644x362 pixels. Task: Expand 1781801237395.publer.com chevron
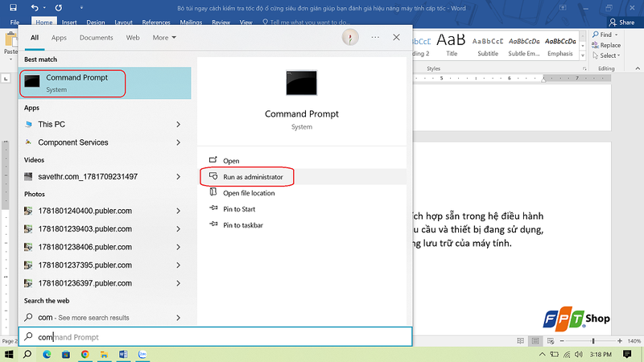tap(178, 265)
